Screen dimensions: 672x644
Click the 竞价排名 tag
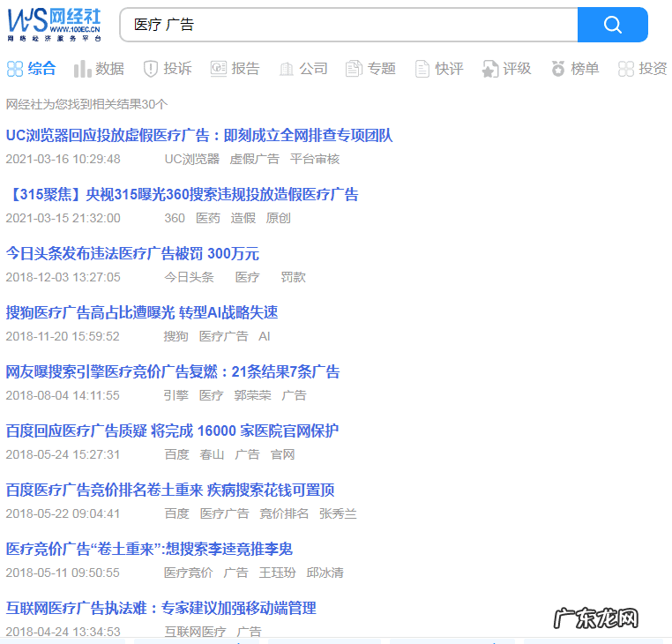click(x=284, y=514)
